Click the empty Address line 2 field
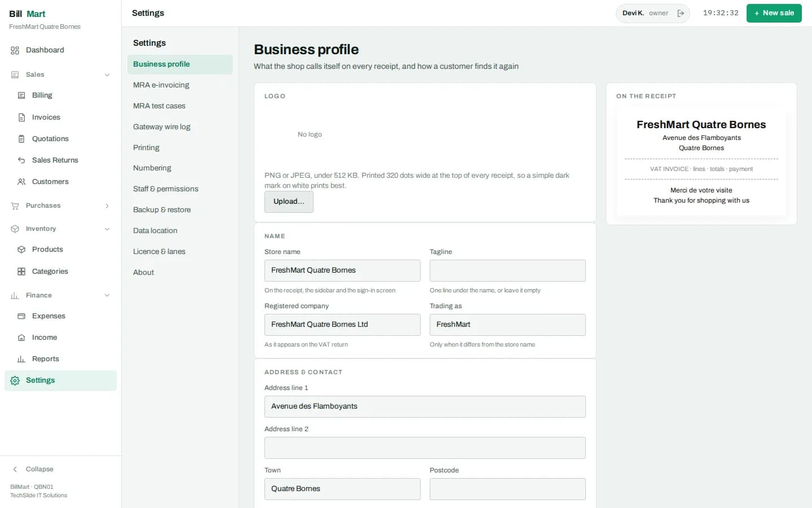This screenshot has width=812, height=508. [x=425, y=448]
